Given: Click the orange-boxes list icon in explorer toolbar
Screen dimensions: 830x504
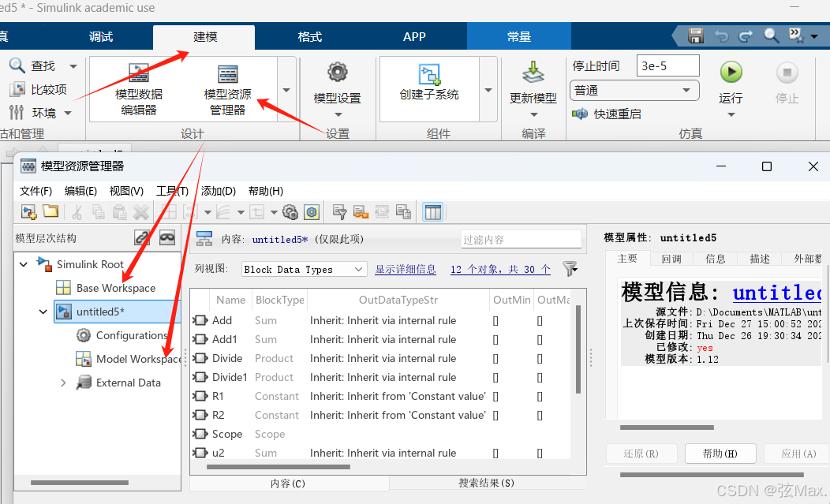Looking at the screenshot, I should (361, 212).
